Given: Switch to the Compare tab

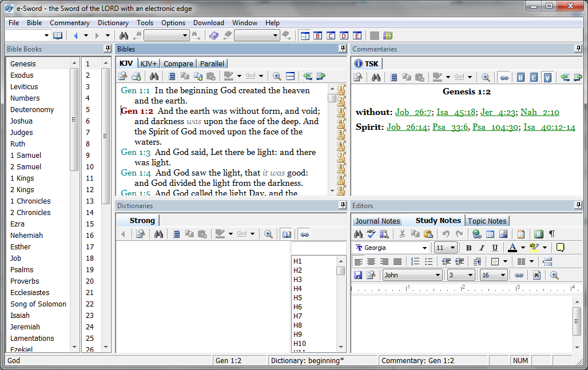Looking at the screenshot, I should coord(178,63).
